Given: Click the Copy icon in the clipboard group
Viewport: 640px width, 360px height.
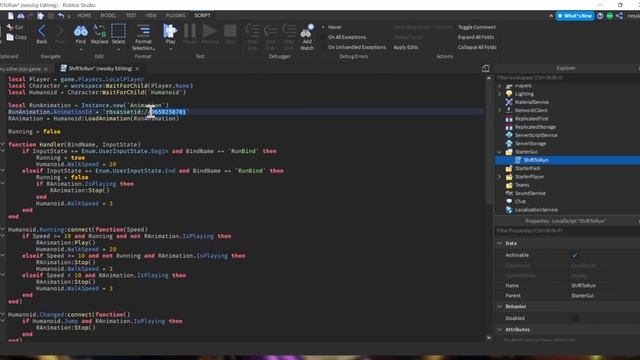Looking at the screenshot, I should tap(10, 37).
